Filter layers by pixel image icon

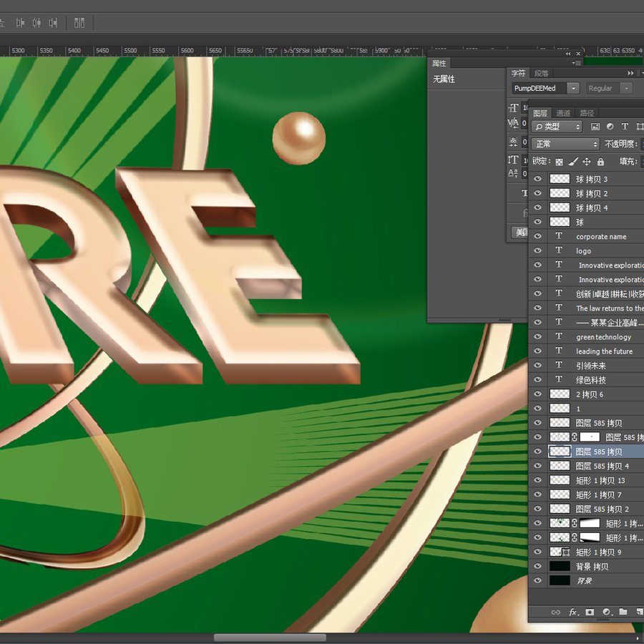pyautogui.click(x=595, y=127)
